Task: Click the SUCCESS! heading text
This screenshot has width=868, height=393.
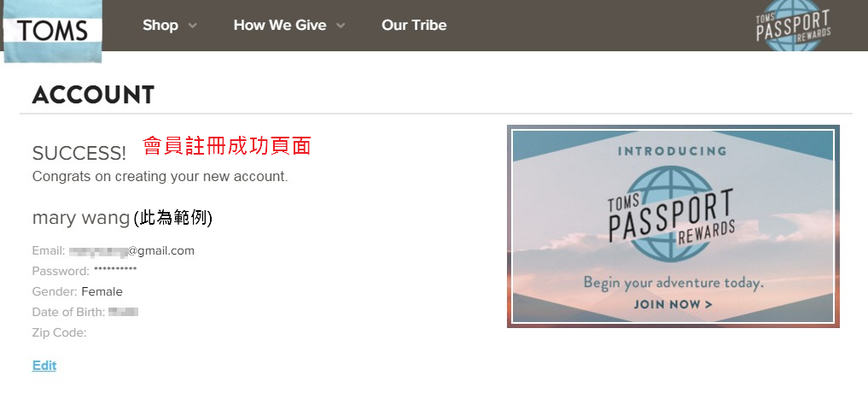Action: click(79, 154)
